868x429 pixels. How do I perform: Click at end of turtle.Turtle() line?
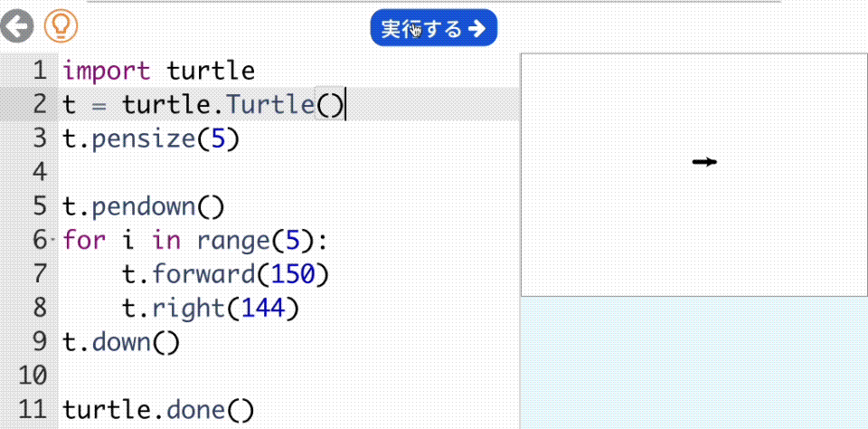point(345,105)
